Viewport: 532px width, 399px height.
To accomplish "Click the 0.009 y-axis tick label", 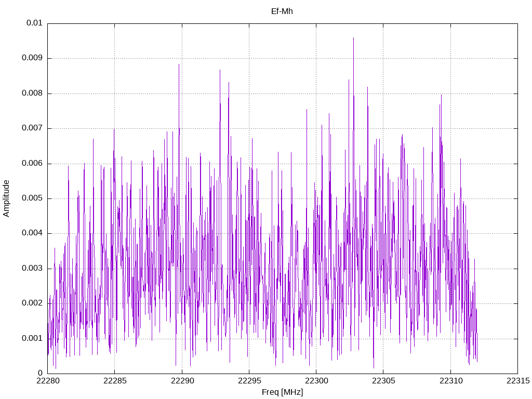I will tap(32, 58).
